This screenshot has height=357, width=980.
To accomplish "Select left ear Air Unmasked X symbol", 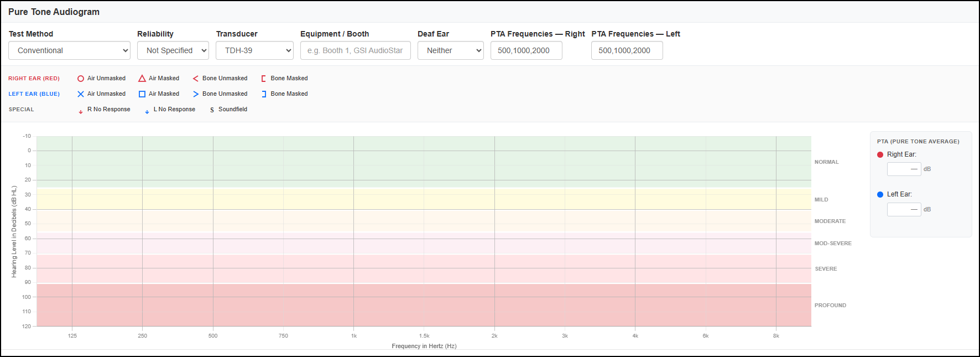I will pyautogui.click(x=81, y=94).
